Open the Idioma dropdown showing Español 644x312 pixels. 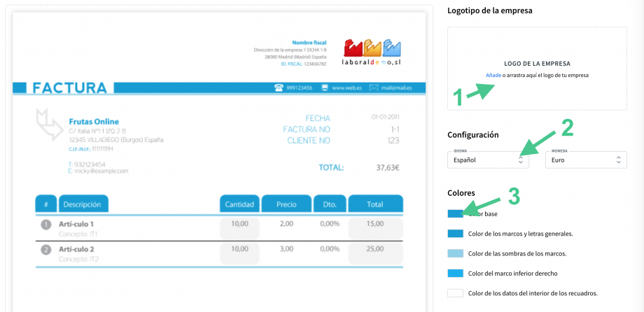[487, 159]
